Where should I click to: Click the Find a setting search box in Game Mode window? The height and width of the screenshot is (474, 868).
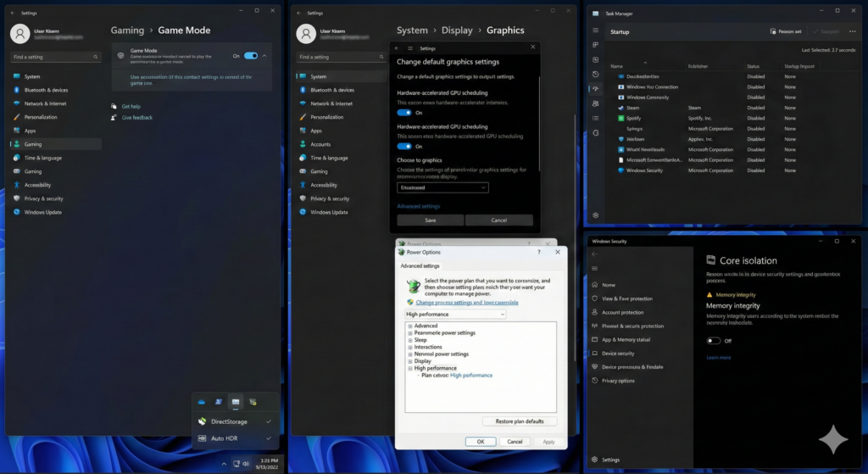pyautogui.click(x=53, y=57)
